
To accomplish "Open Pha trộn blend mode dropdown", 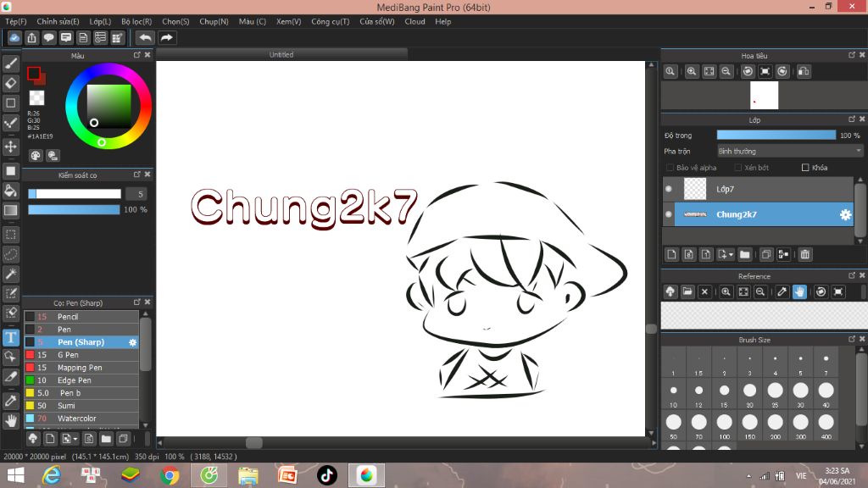I will click(x=790, y=151).
